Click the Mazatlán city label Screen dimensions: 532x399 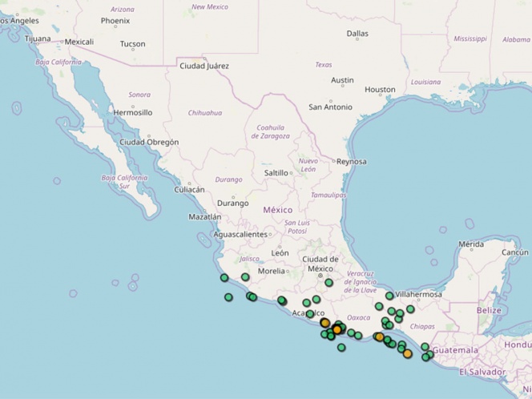204,216
